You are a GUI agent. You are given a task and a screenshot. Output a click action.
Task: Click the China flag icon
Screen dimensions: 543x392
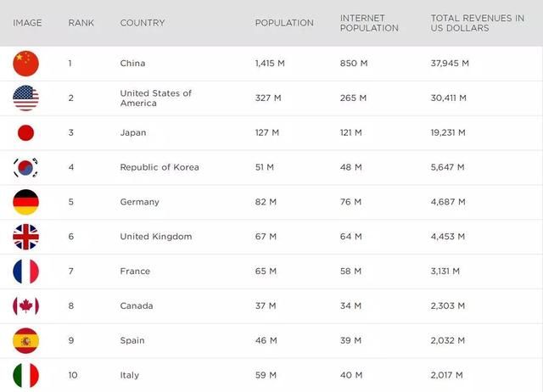tap(26, 64)
